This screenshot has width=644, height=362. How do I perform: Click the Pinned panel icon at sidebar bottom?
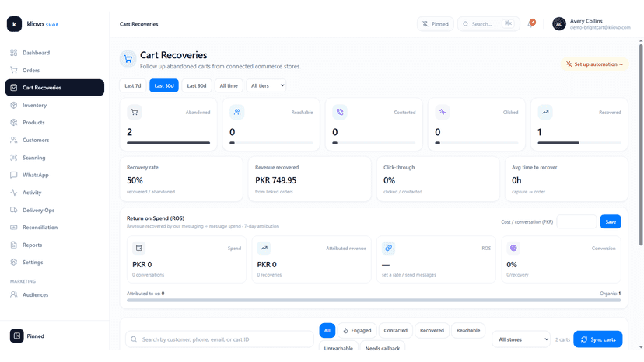pyautogui.click(x=17, y=336)
